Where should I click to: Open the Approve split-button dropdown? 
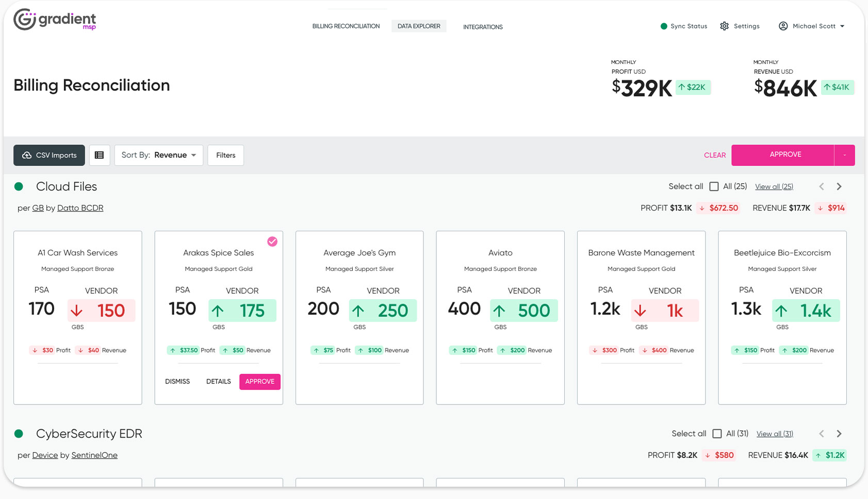tap(844, 155)
